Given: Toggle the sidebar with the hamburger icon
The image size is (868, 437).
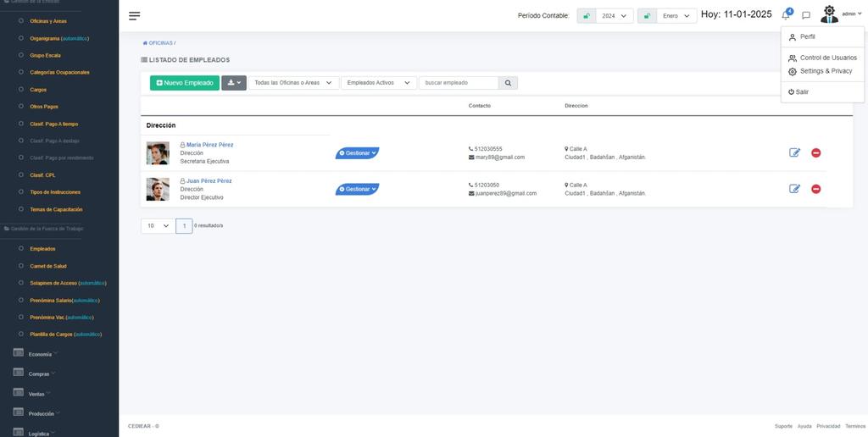Looking at the screenshot, I should pyautogui.click(x=134, y=15).
